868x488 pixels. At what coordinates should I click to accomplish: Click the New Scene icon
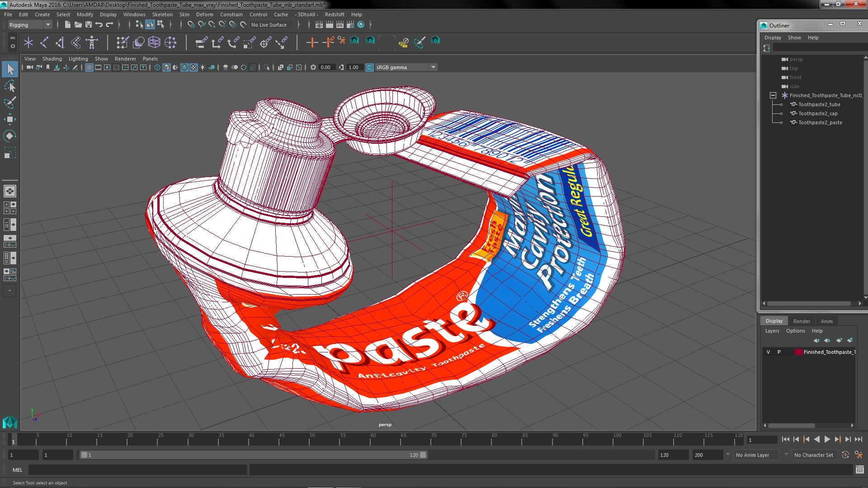[x=68, y=25]
